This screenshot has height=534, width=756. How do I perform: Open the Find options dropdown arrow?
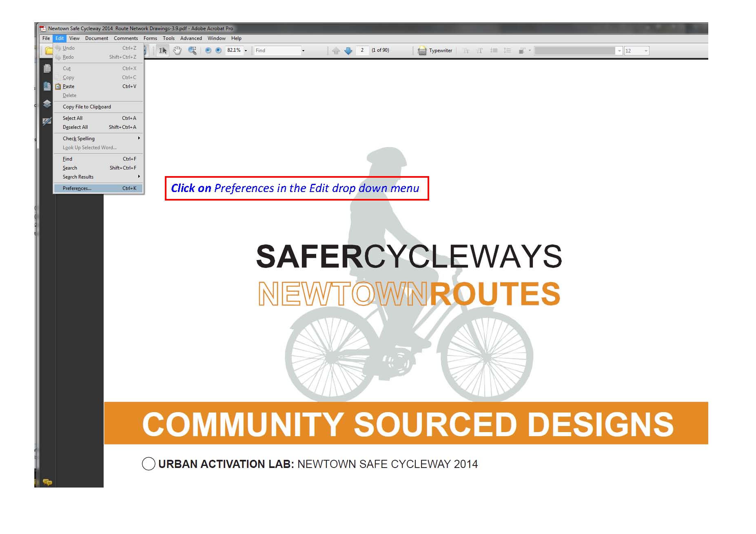pyautogui.click(x=303, y=51)
